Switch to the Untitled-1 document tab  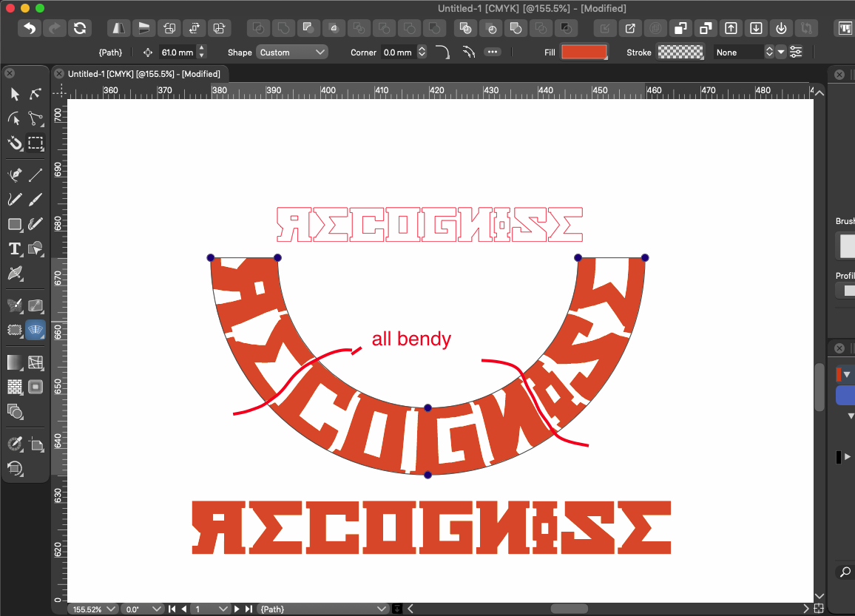click(144, 74)
